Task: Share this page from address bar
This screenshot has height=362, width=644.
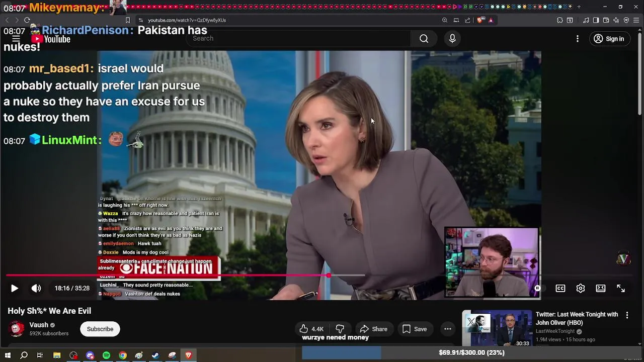Action: pyautogui.click(x=467, y=20)
